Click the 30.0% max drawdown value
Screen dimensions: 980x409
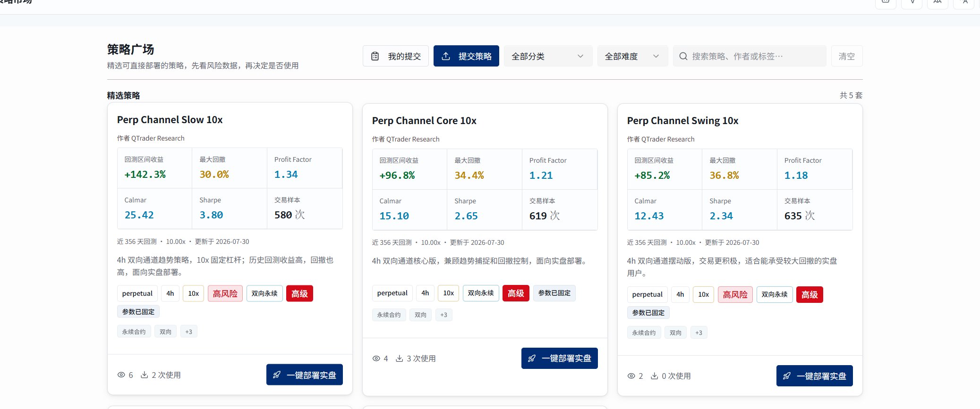[x=214, y=175]
